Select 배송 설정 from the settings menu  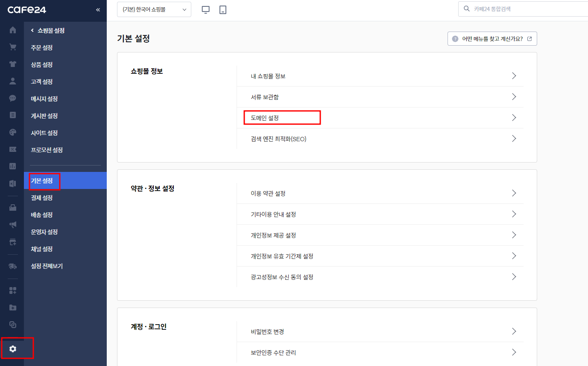coord(43,215)
